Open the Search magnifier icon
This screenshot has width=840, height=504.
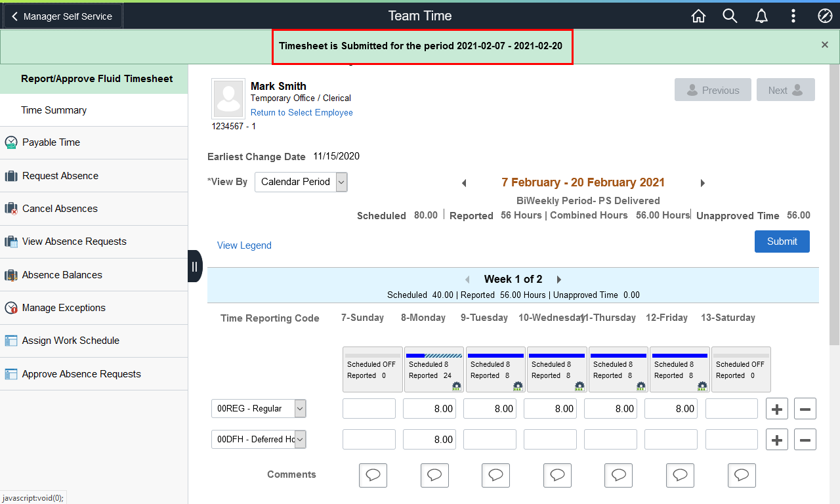pos(730,16)
